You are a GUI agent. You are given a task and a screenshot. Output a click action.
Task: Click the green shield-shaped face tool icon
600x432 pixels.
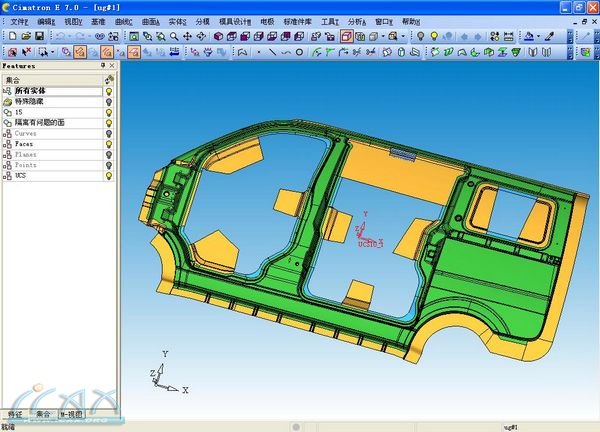(516, 52)
